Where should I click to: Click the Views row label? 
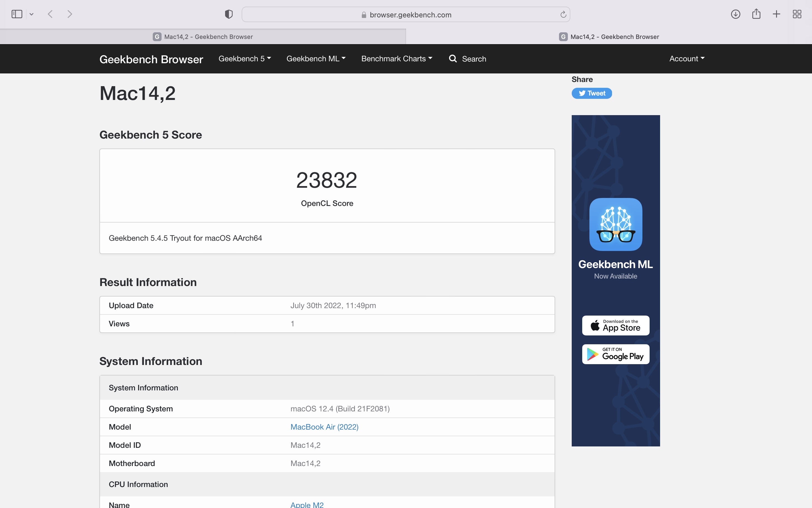click(x=119, y=324)
